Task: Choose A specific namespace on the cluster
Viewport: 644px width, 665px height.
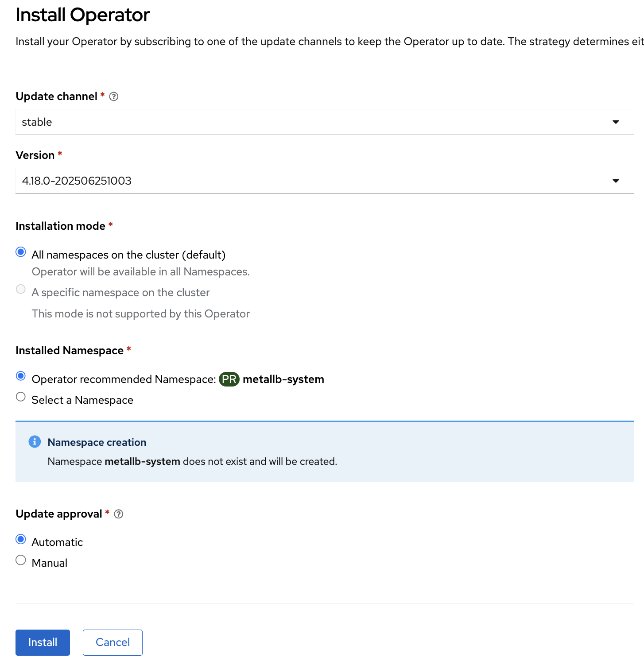Action: (21, 290)
